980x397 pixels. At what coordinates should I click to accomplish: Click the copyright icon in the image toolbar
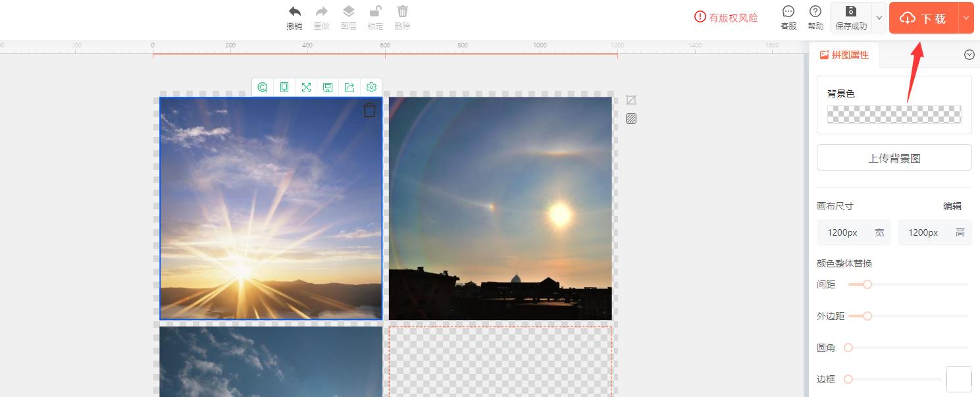(263, 88)
